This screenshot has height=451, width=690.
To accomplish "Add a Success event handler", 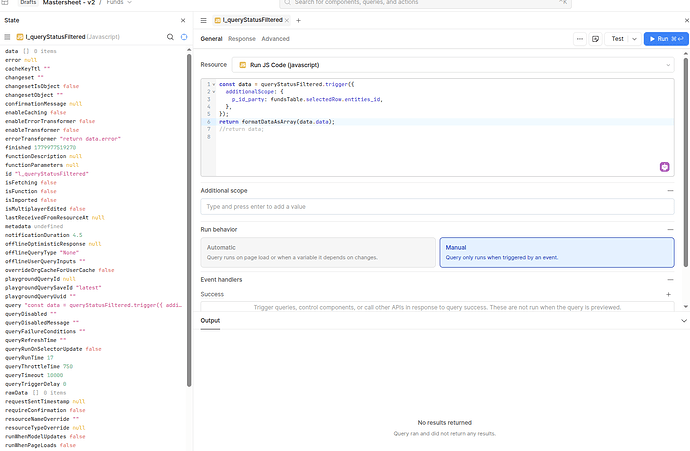I will 668,294.
